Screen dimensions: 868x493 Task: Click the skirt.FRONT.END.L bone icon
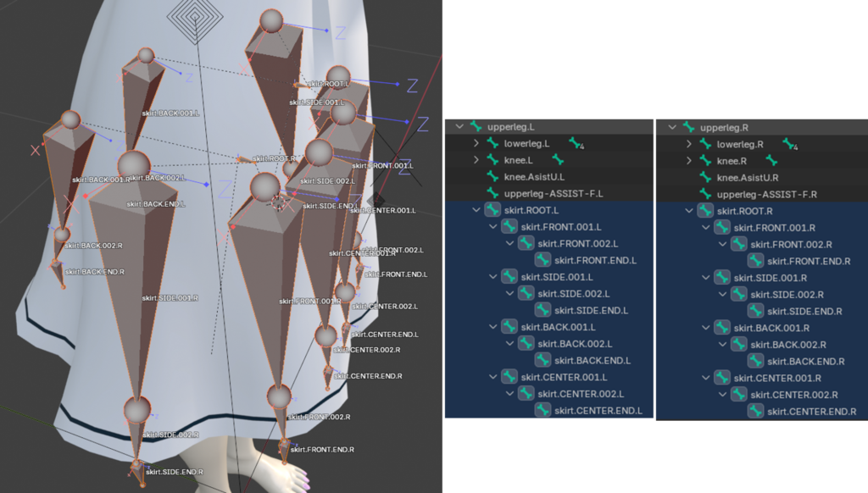coord(542,261)
